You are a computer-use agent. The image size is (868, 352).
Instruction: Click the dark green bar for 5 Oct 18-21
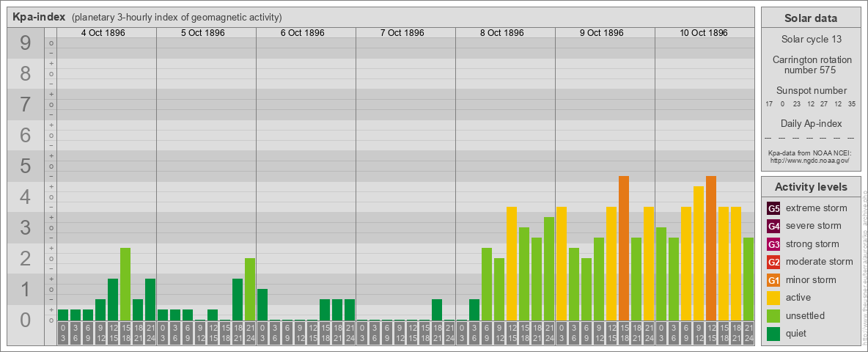pos(238,299)
